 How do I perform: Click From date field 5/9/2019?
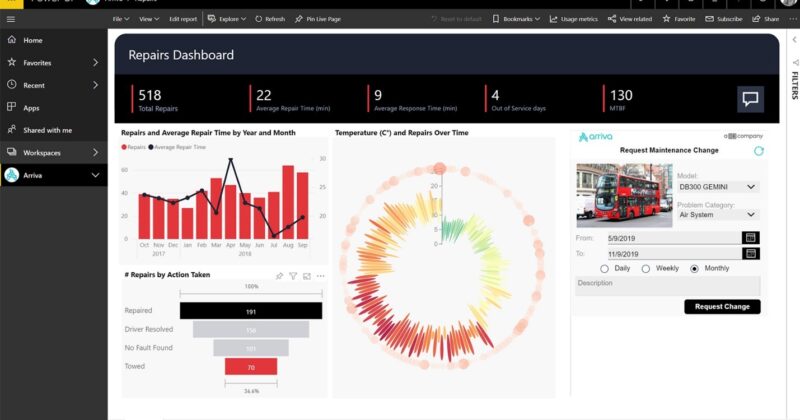pos(674,238)
